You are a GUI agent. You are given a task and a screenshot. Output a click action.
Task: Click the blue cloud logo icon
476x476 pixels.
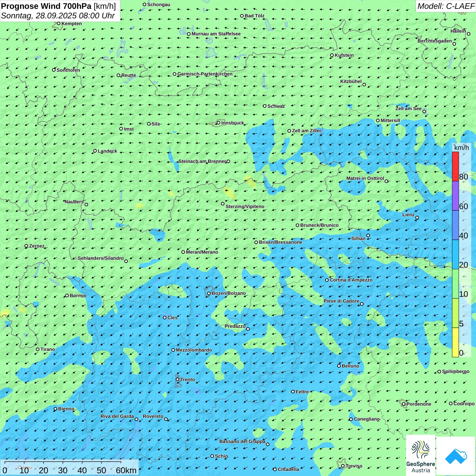(456, 456)
